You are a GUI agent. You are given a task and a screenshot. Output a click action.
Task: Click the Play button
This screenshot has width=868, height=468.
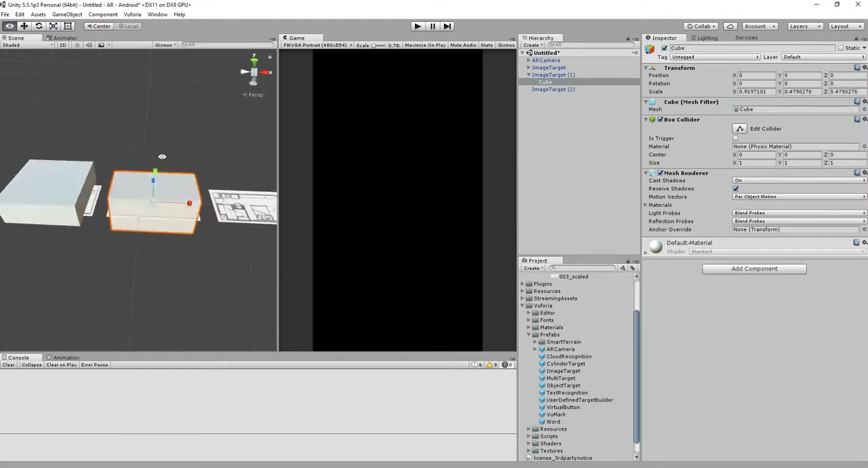point(417,26)
